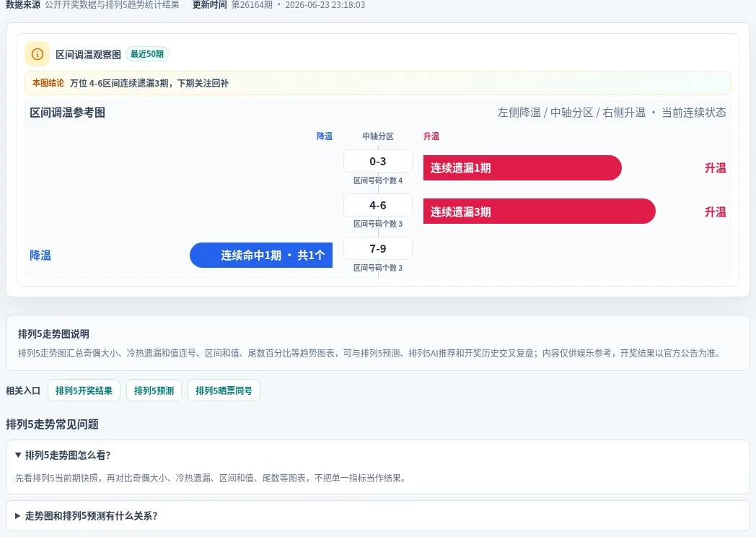Click the 降温 label on the 7-9 row
This screenshot has width=756, height=537.
pos(40,256)
